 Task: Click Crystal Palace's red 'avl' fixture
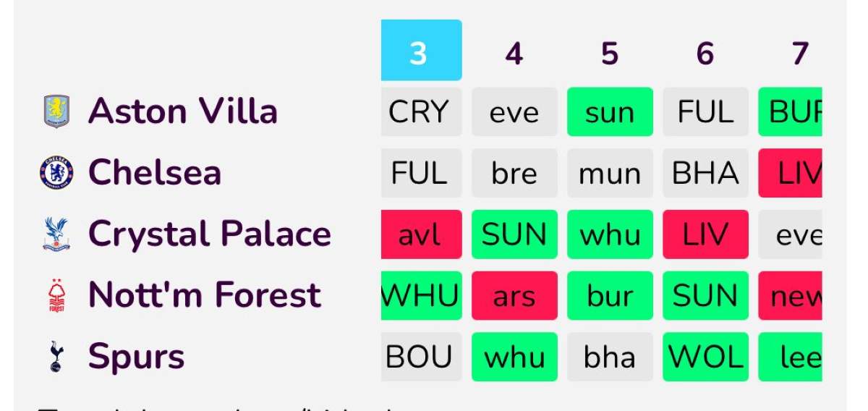pyautogui.click(x=421, y=234)
